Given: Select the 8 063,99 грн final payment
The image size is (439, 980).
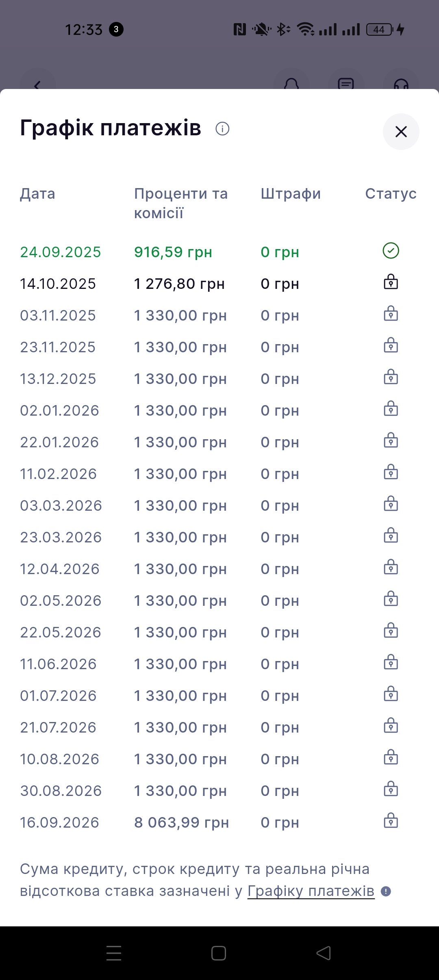Looking at the screenshot, I should [181, 823].
